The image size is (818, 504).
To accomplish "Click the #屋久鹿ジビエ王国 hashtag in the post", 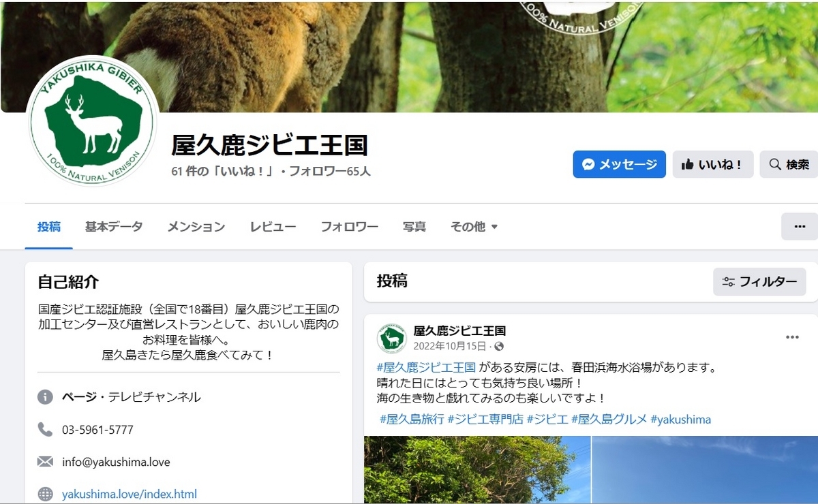I will point(426,368).
